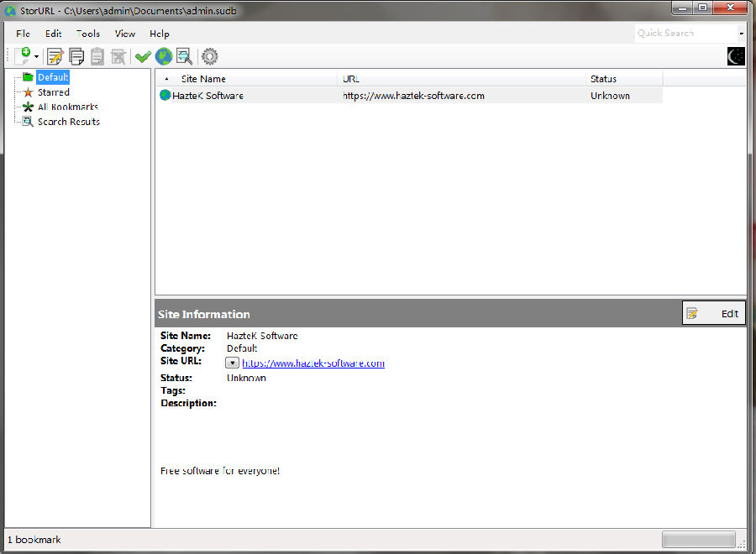Image resolution: width=756 pixels, height=554 pixels.
Task: Click the green checkmark verify icon
Action: point(143,56)
